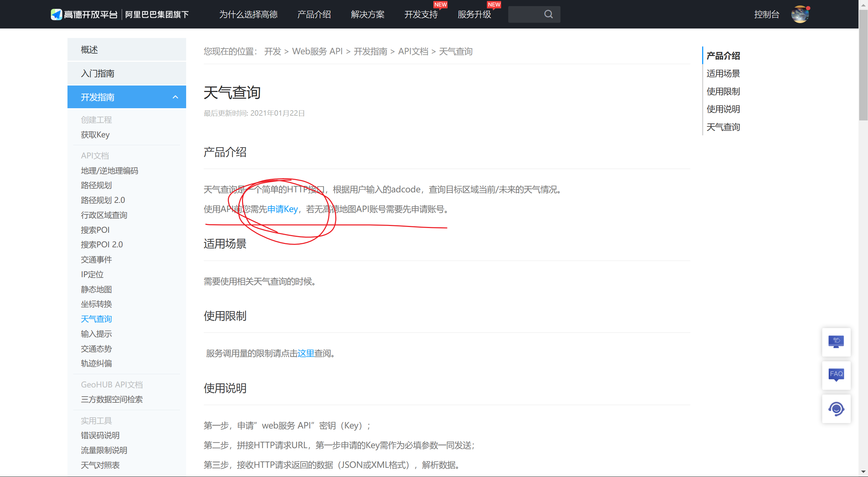Open the Web服务 API breadcrumb link
868x477 pixels.
tap(317, 51)
